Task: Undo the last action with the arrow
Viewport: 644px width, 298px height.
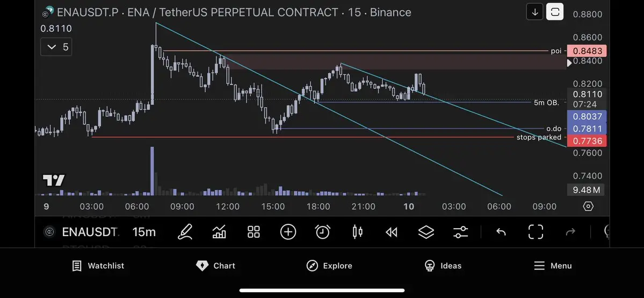Action: [x=501, y=232]
